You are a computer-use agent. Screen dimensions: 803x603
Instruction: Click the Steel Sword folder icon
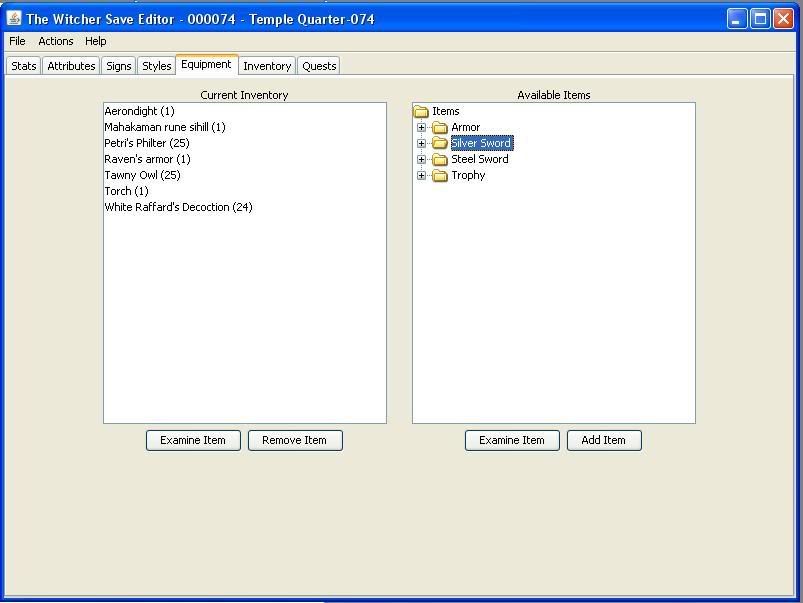pyautogui.click(x=440, y=159)
